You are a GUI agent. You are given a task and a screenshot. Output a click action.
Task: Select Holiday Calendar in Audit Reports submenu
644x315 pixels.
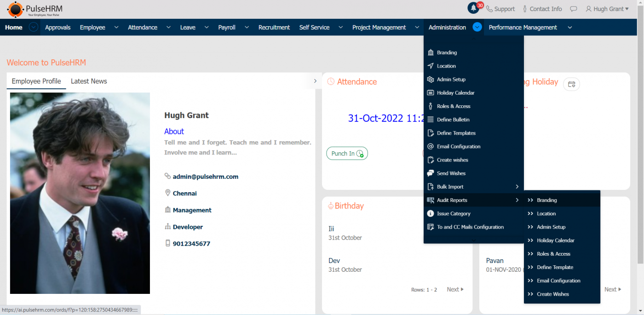555,241
